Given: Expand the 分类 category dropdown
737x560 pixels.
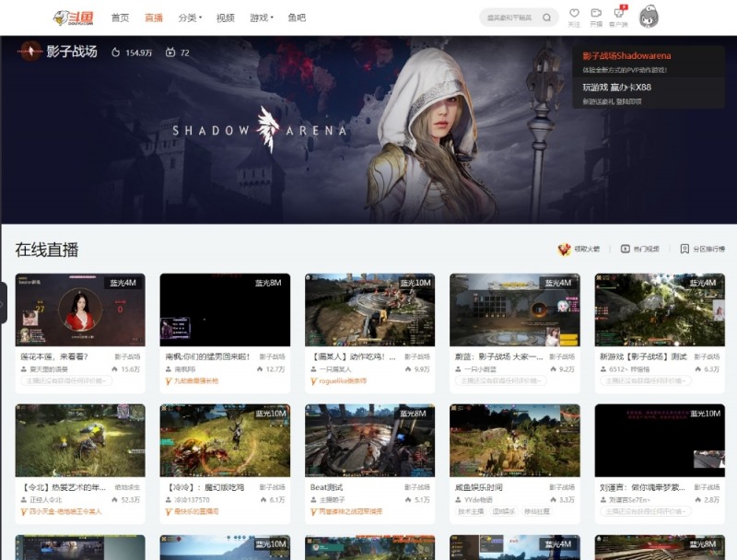Looking at the screenshot, I should pos(190,17).
